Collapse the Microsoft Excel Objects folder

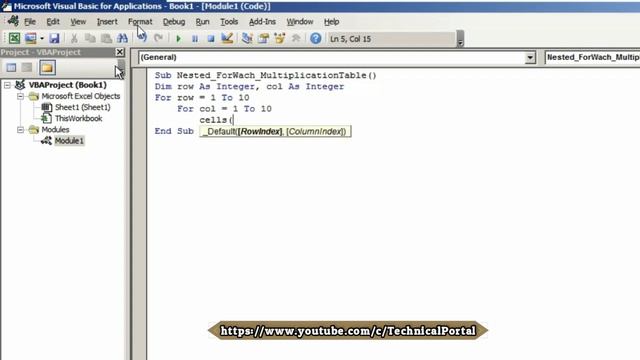click(20, 96)
